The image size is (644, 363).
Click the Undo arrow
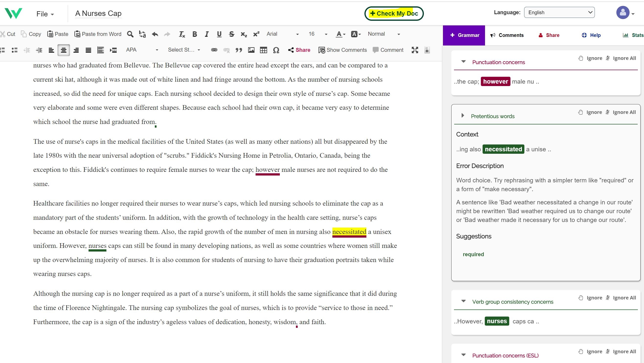tap(155, 34)
